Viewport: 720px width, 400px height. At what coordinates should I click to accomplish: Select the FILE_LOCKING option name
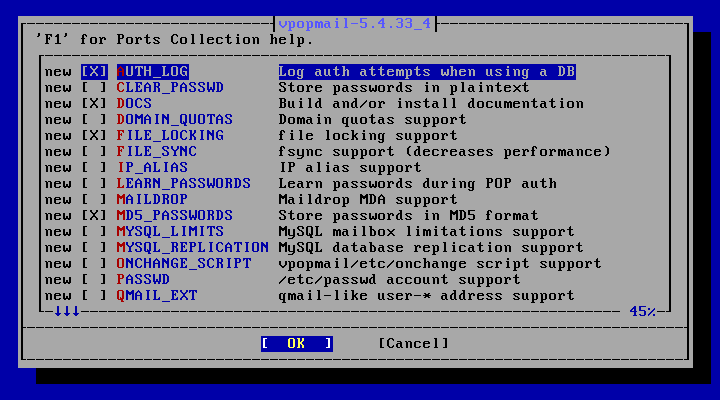pyautogui.click(x=170, y=135)
